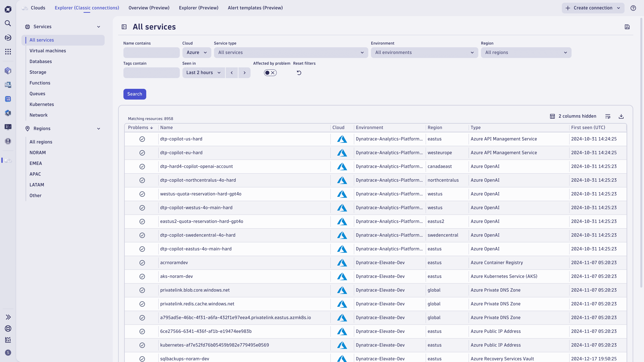This screenshot has height=362, width=644.
Task: Click the Azure icon for dtp-copilot-us-hard
Action: (x=342, y=139)
